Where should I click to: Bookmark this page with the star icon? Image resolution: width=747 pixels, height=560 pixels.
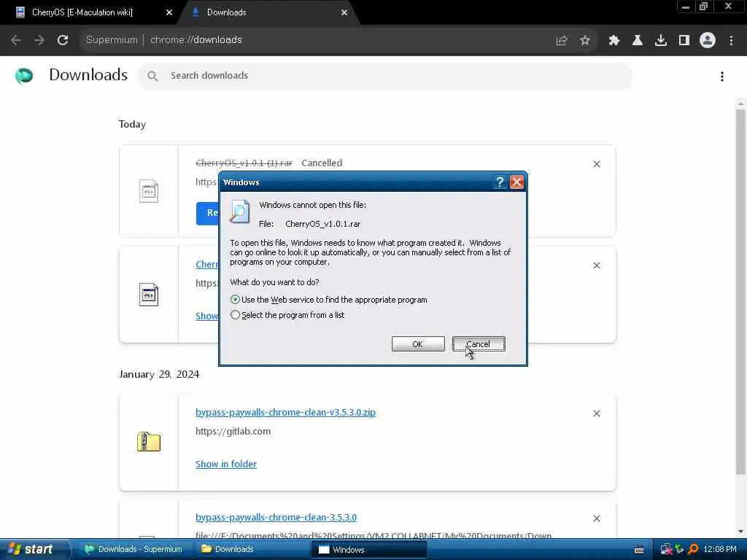tap(585, 41)
